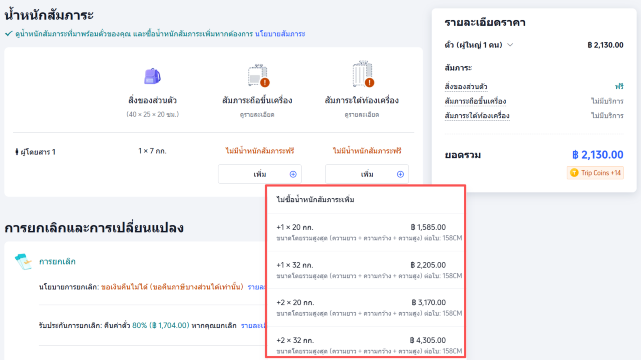Select the +1 × 32 กก. baggage option
Screen dimensions: 641x360
365,270
